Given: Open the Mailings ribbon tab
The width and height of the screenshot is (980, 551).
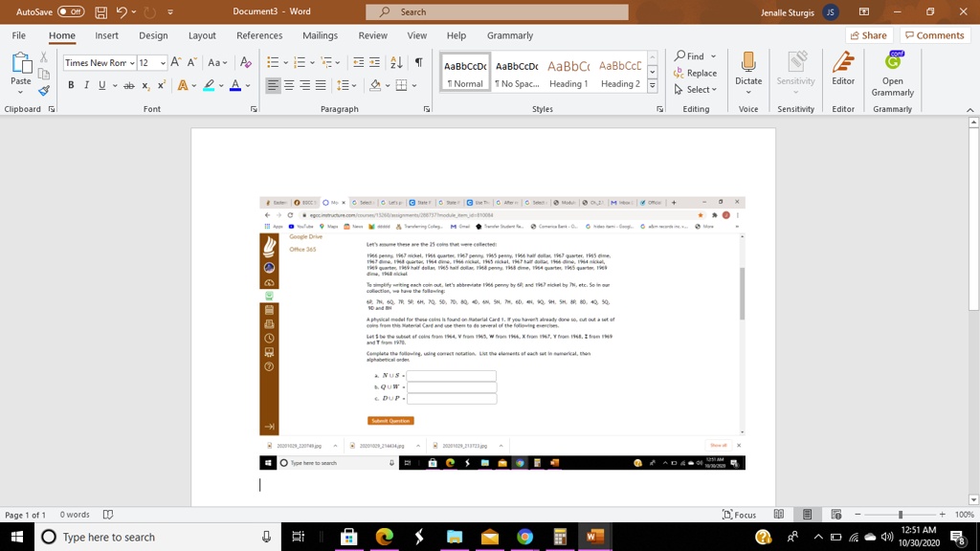Looking at the screenshot, I should (x=320, y=35).
